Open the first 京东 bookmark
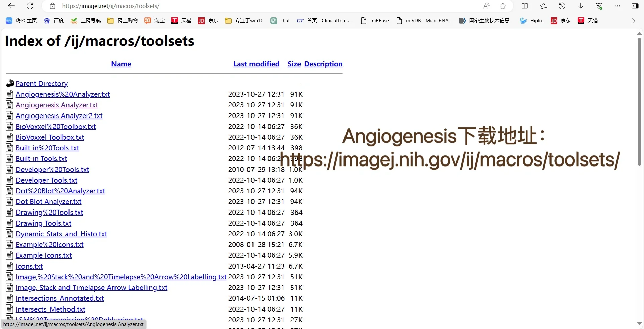Image resolution: width=644 pixels, height=329 pixels. (x=208, y=21)
